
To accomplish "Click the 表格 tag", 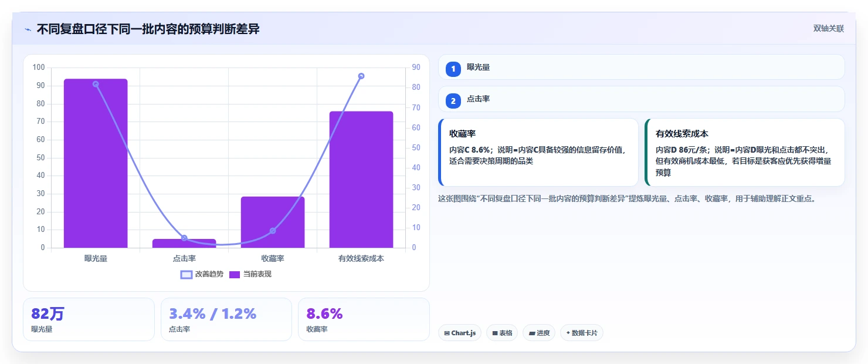I will coord(502,333).
